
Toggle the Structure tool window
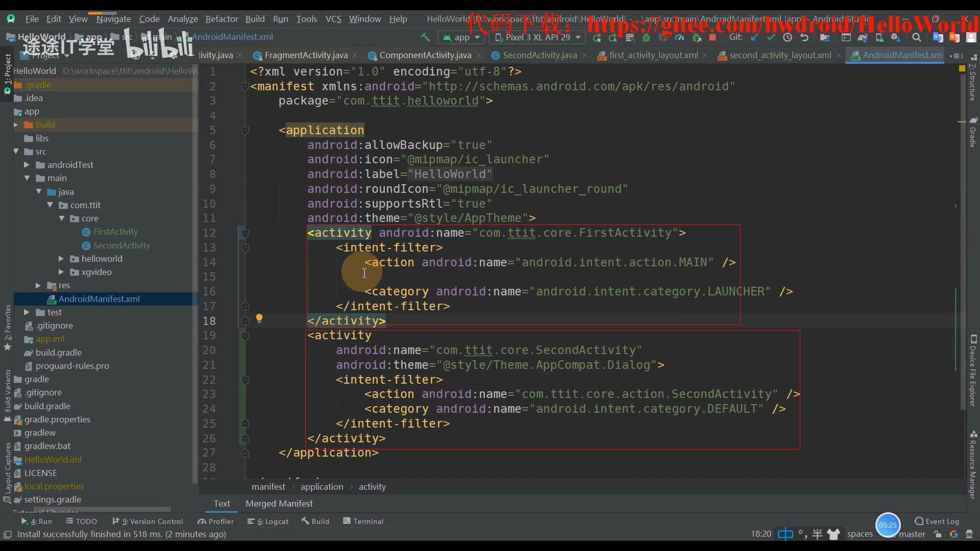(973, 78)
